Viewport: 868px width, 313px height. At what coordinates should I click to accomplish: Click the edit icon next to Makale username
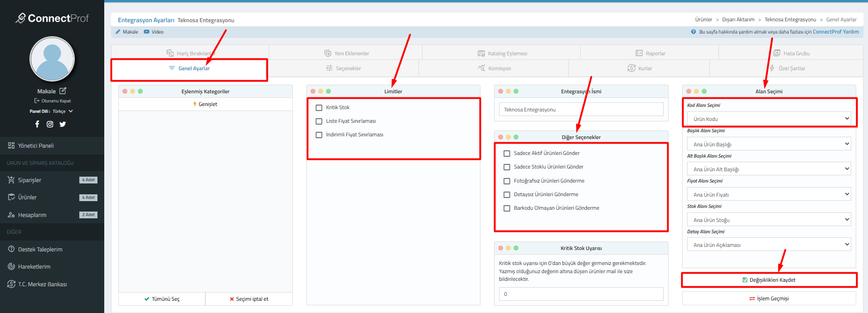(63, 91)
